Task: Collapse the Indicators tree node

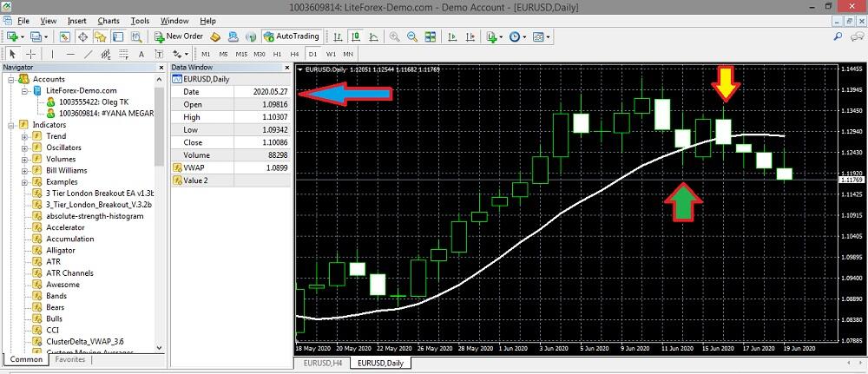Action: tap(11, 125)
